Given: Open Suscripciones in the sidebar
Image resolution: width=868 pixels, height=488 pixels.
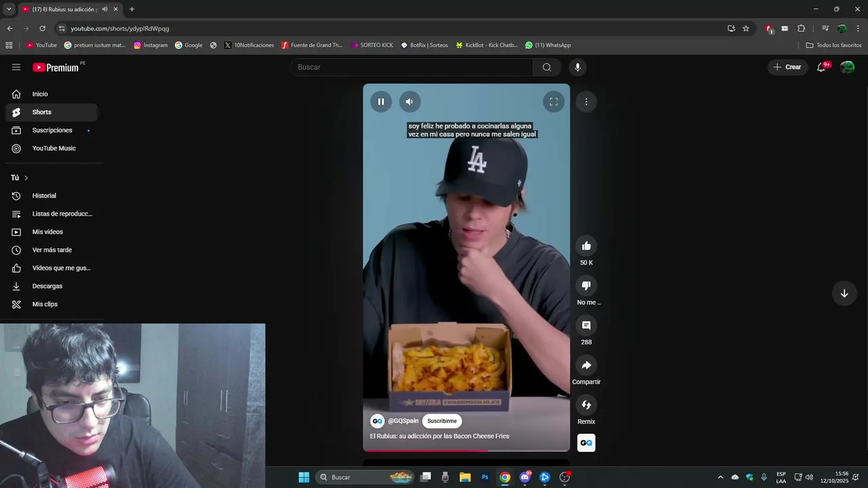Looking at the screenshot, I should (x=52, y=130).
